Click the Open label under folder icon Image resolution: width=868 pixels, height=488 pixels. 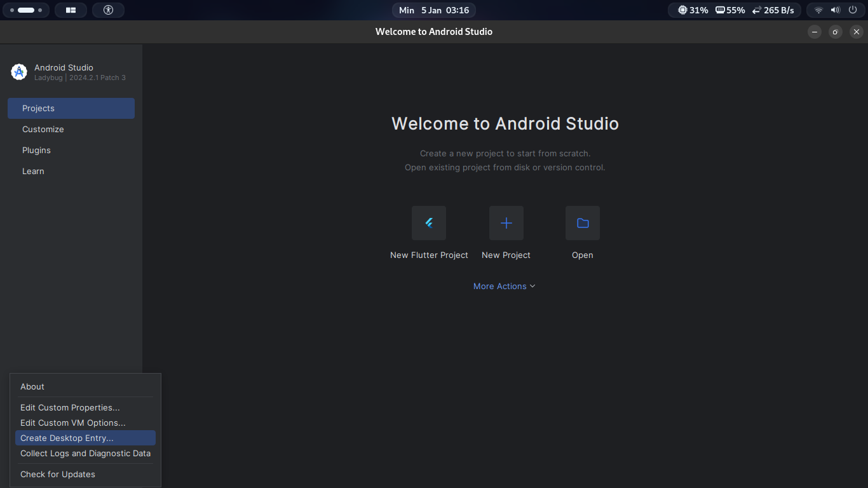[583, 255]
